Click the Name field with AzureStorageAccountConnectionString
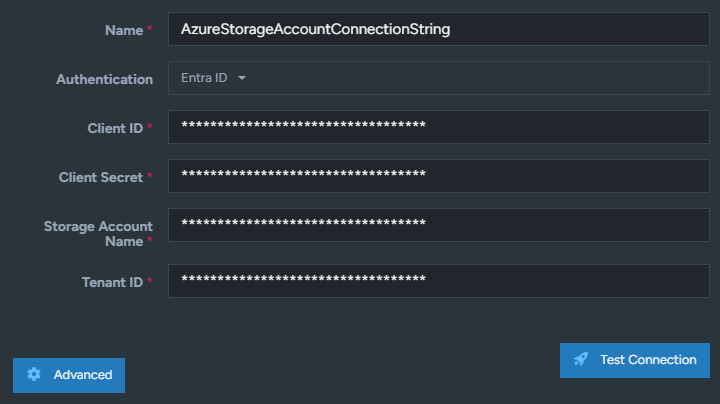Screen dimensions: 720x404 click(x=439, y=29)
